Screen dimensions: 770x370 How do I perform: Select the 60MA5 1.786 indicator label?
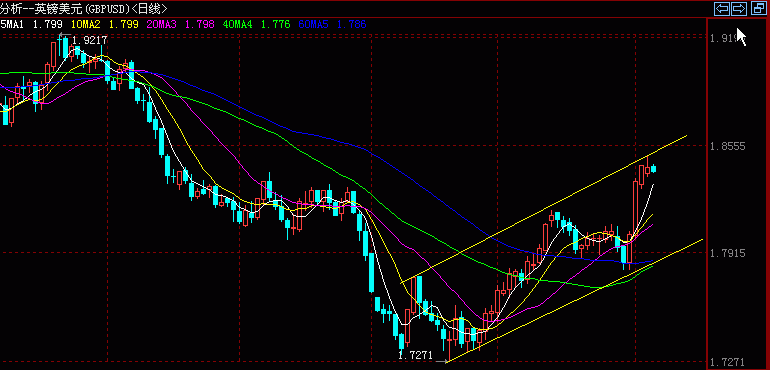(332, 24)
